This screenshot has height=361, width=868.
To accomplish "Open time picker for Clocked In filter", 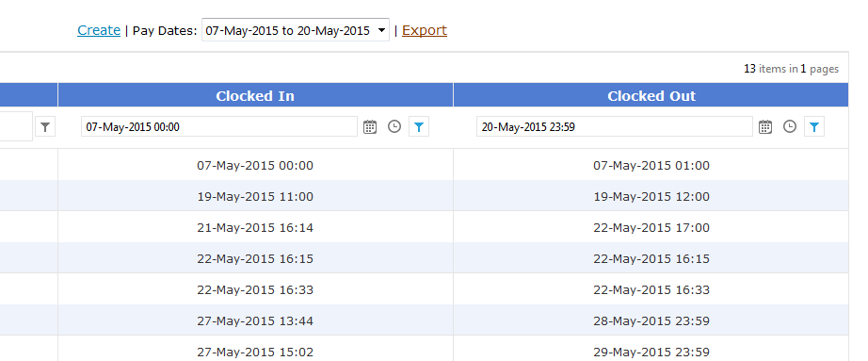I will coord(394,127).
